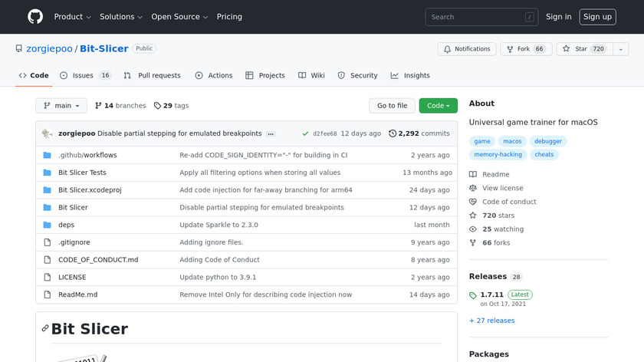Image resolution: width=644 pixels, height=362 pixels.
Task: Click the zorgiepoo avatar in commit row
Action: [x=47, y=133]
